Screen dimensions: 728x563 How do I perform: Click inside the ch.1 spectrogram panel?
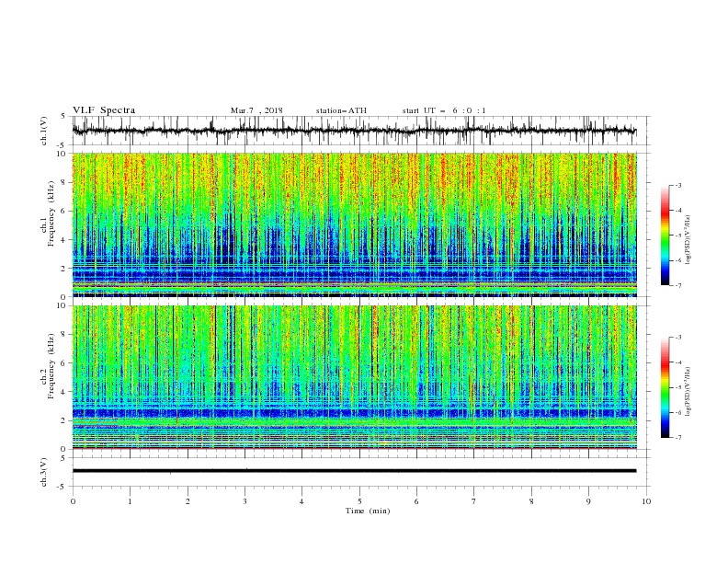(354, 224)
